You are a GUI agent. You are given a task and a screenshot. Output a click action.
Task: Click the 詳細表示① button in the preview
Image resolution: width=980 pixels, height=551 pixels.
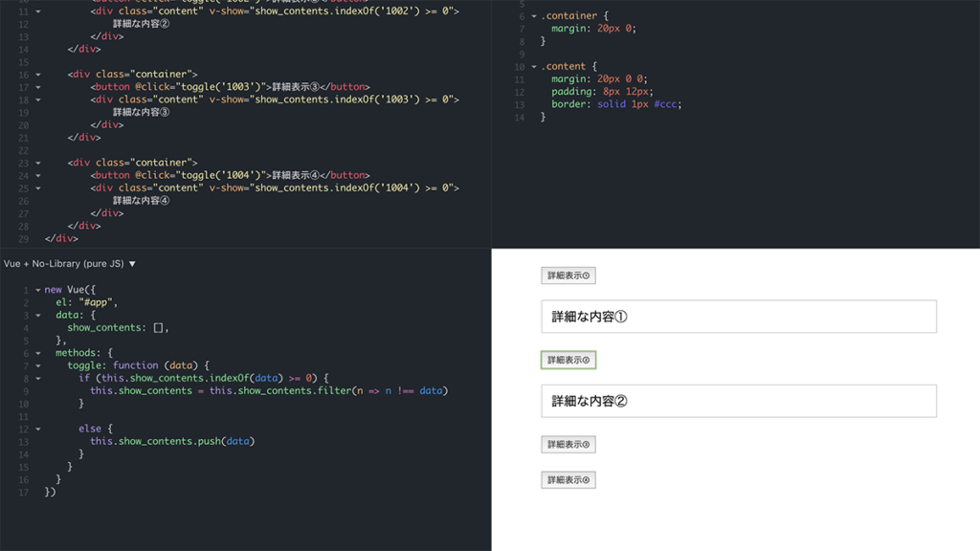point(568,275)
